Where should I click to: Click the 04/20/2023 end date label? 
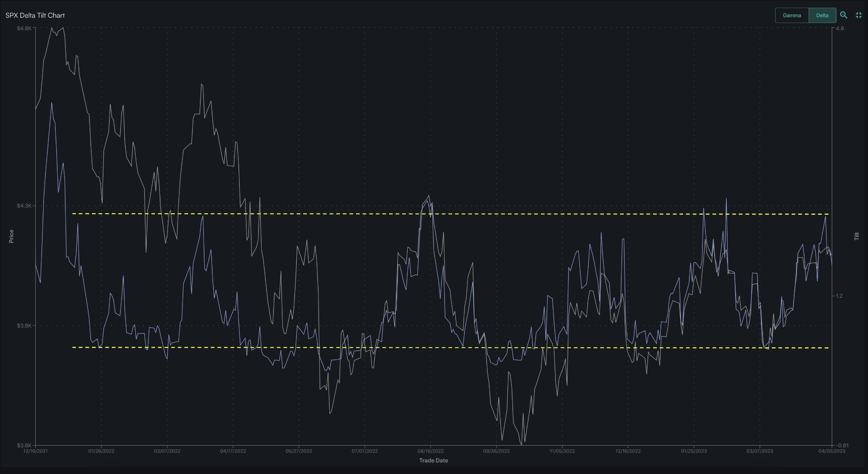tap(832, 451)
